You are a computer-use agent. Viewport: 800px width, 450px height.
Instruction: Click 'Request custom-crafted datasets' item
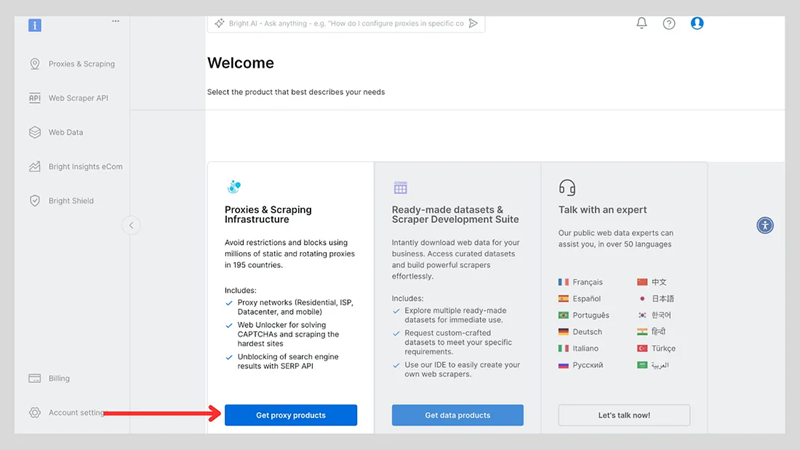point(458,342)
